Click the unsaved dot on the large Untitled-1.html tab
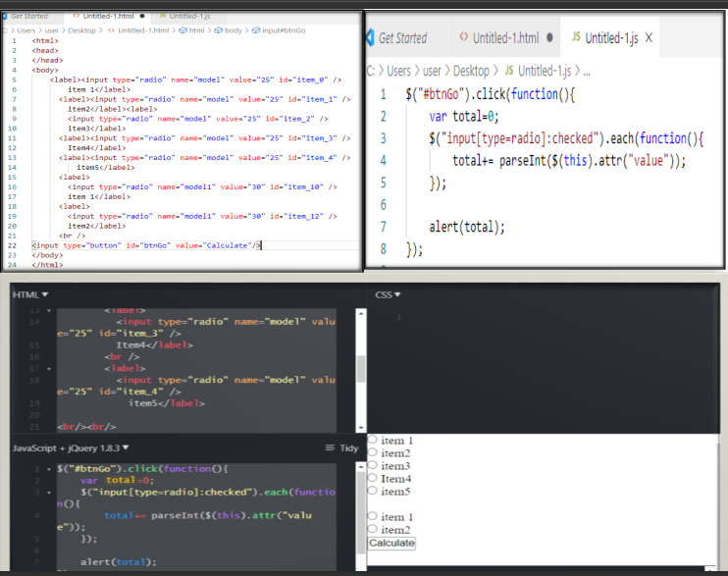Viewport: 728px width, 576px height. click(x=549, y=37)
